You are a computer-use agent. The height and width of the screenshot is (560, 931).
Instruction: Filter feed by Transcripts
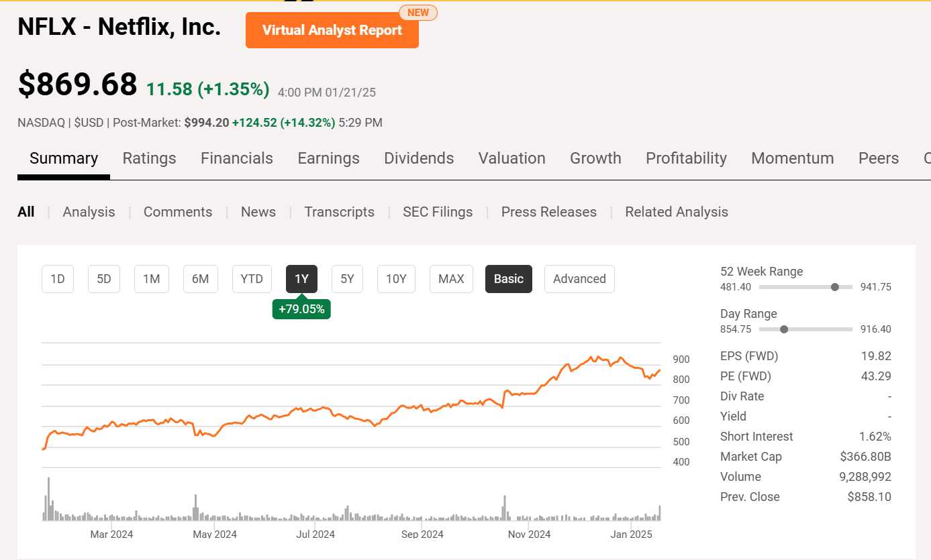tap(339, 211)
